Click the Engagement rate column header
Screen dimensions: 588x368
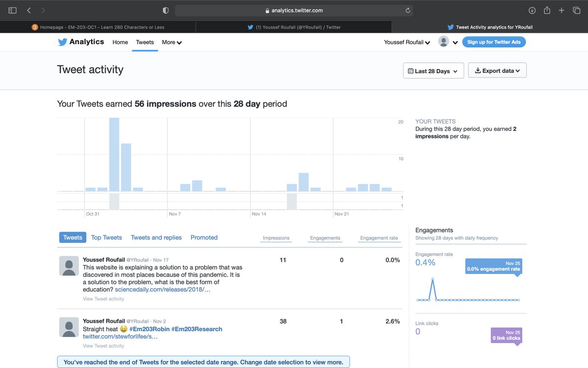point(379,238)
